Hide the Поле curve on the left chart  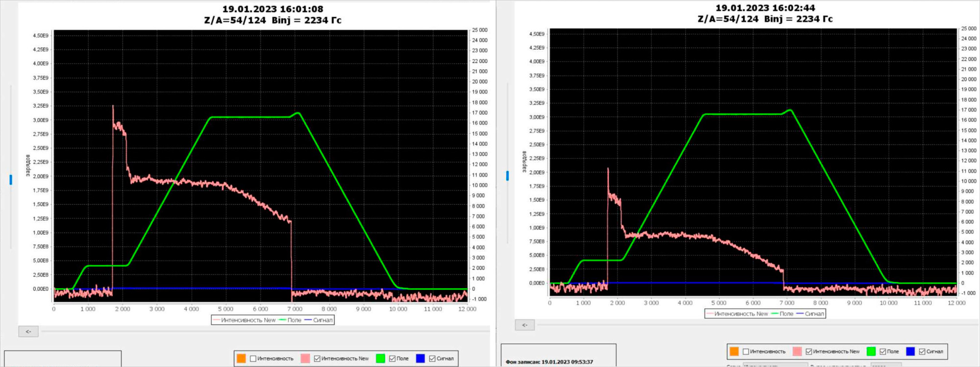tap(392, 359)
